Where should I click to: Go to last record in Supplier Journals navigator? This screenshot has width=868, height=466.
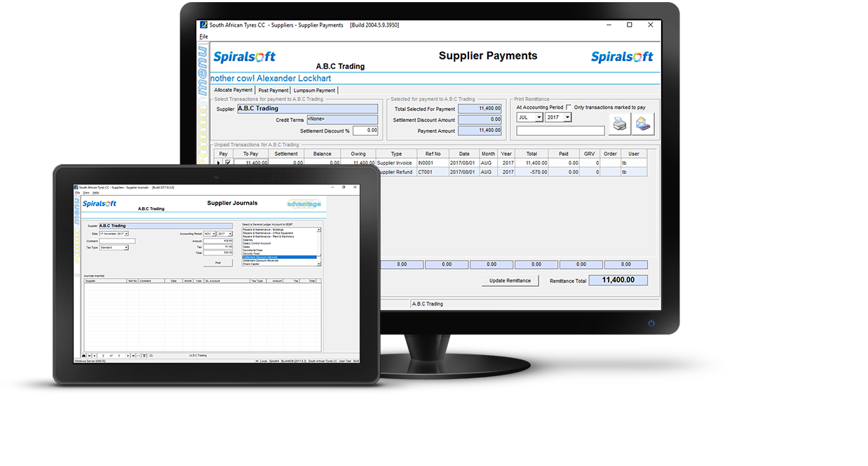pos(133,355)
